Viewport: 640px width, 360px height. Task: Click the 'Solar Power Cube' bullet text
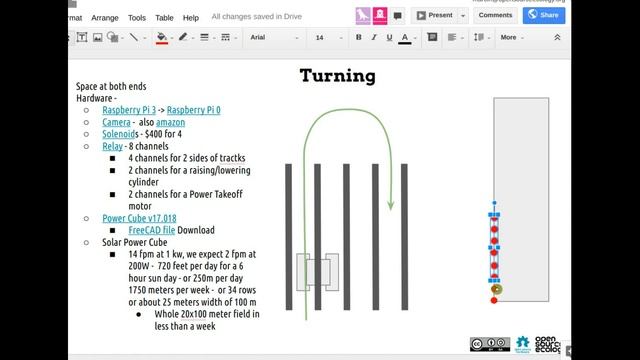135,242
